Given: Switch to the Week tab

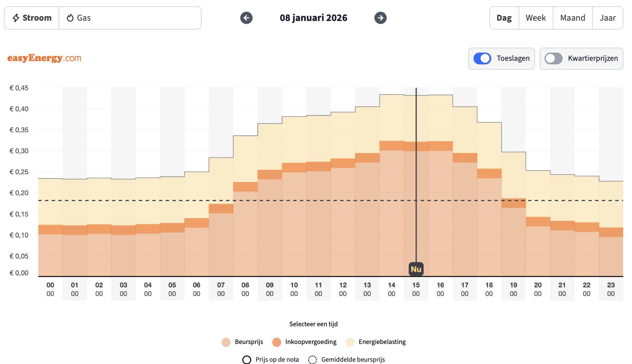Looking at the screenshot, I should (x=536, y=18).
